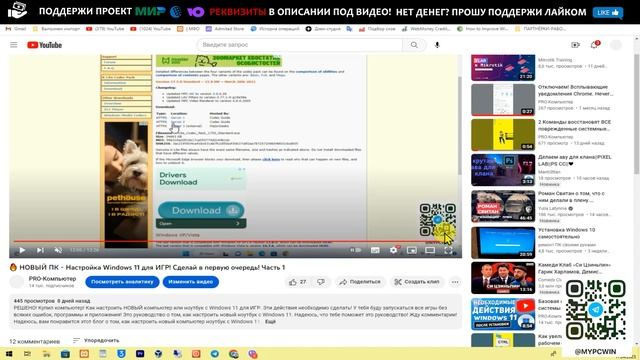Image resolution: width=640 pixels, height=360 pixels.
Task: Open Необходимые действия Windows 11 thumbnail
Action: click(x=503, y=314)
